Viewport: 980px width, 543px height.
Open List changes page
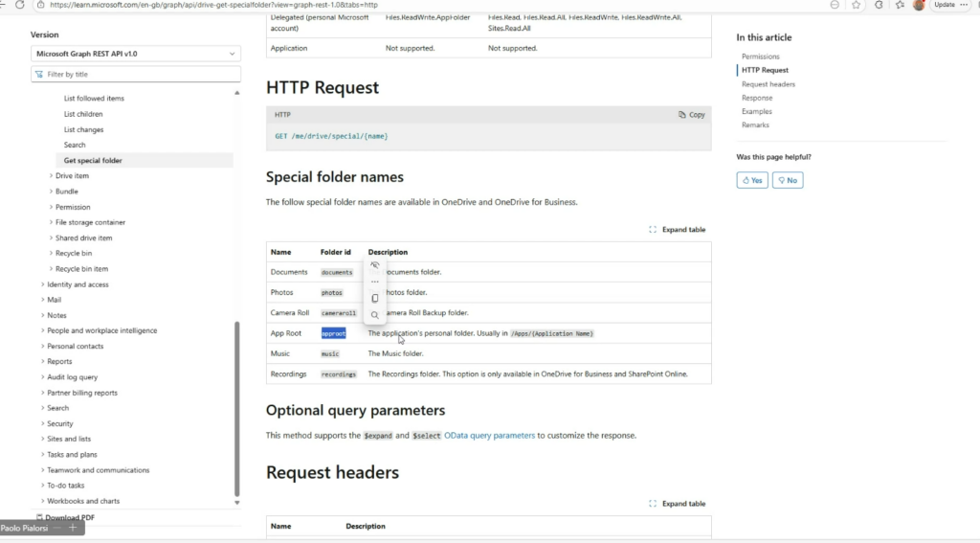tap(84, 129)
